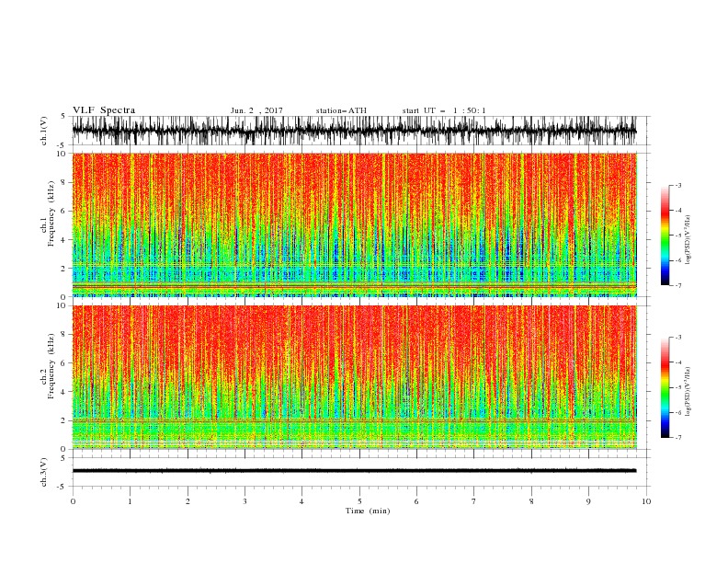Click the date text "Jun. 2 , 2017"
Screen dimensions: 728x563
pyautogui.click(x=256, y=110)
